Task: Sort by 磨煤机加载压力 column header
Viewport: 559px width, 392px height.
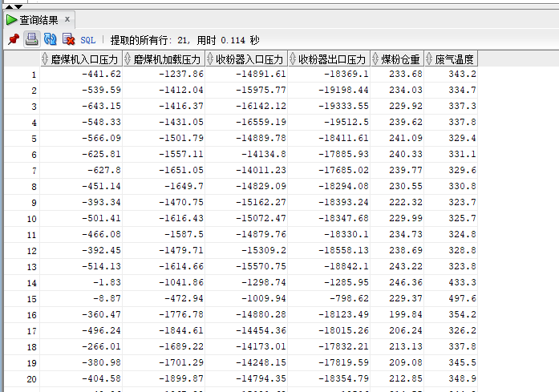Action: [164, 59]
